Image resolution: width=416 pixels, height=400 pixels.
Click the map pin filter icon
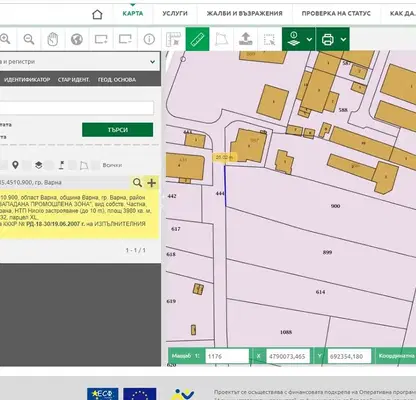coord(15,165)
